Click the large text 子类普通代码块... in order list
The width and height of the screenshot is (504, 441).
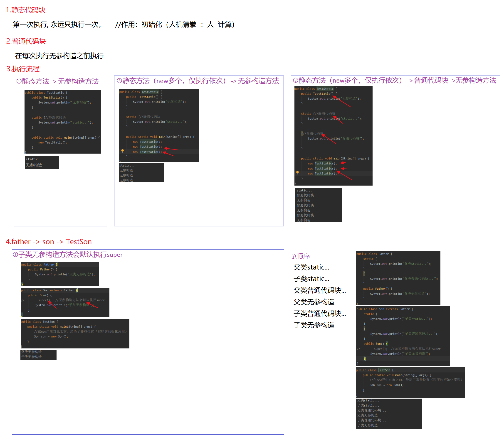pos(319,314)
